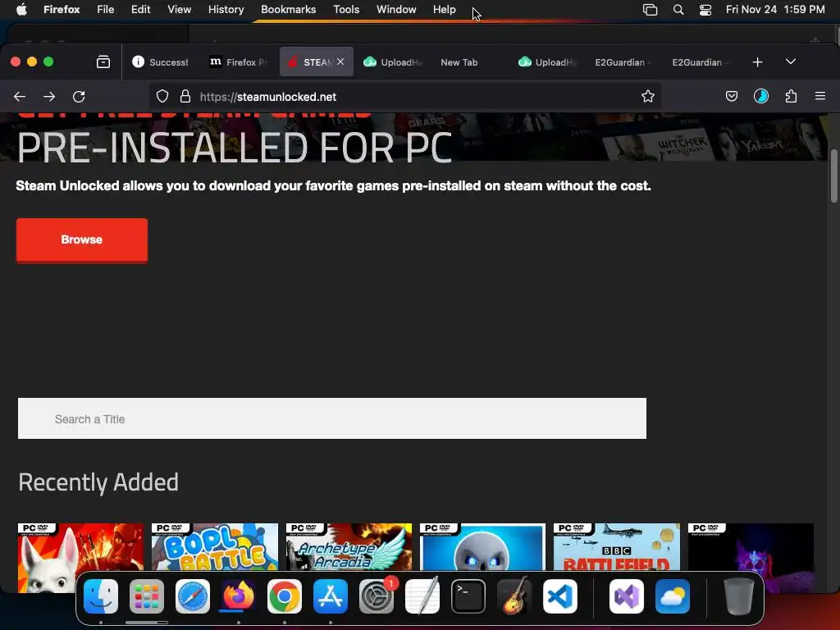Open the History menu

(x=226, y=9)
